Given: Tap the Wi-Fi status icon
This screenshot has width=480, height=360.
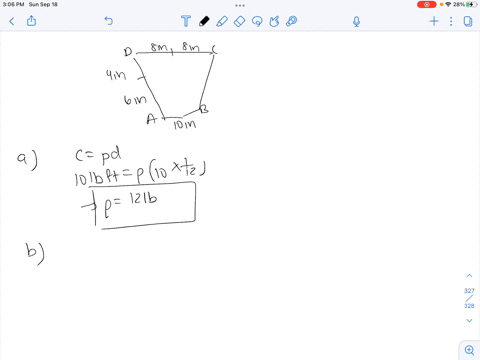Looking at the screenshot, I should pos(448,4).
